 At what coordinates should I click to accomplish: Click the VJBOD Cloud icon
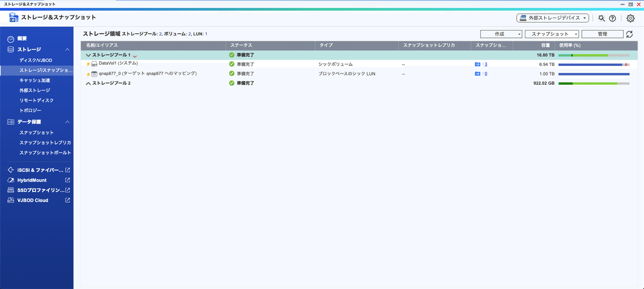point(11,200)
